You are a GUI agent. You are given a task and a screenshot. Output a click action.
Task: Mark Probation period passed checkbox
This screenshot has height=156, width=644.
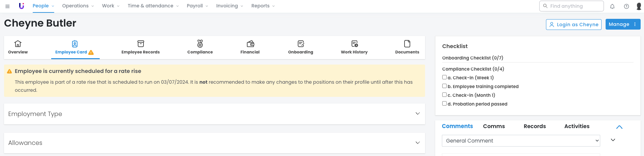pos(444,104)
